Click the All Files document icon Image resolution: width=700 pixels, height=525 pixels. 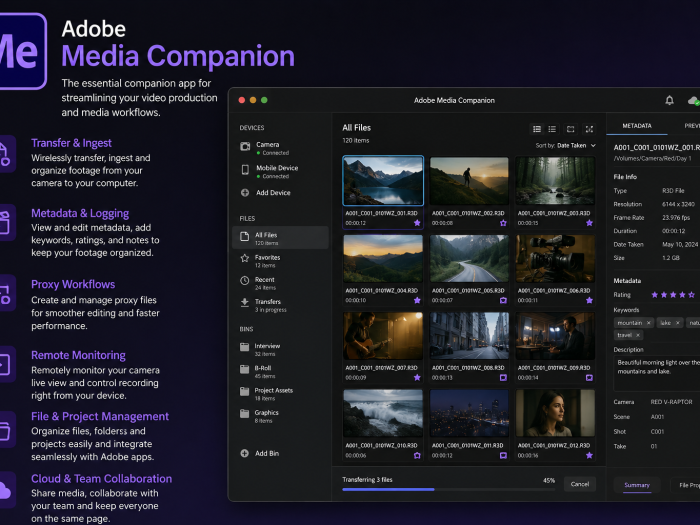coord(245,237)
